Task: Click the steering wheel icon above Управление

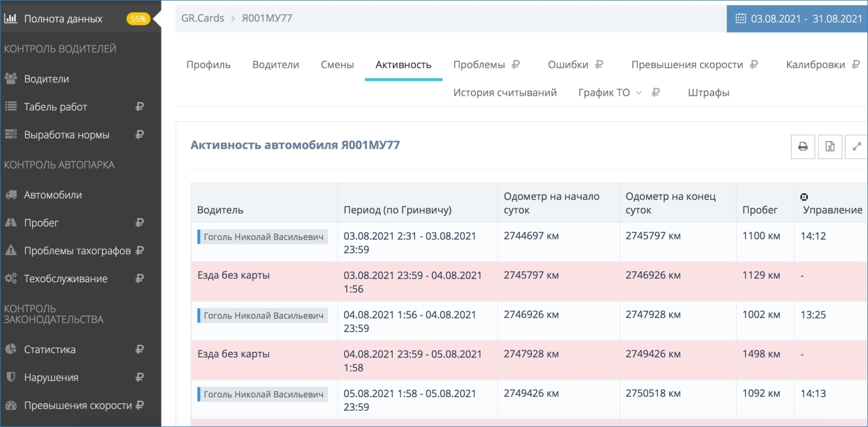Action: pos(804,197)
